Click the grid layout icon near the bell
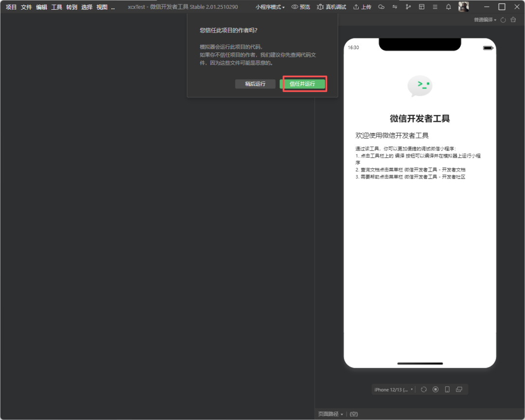This screenshot has height=420, width=525. point(421,7)
